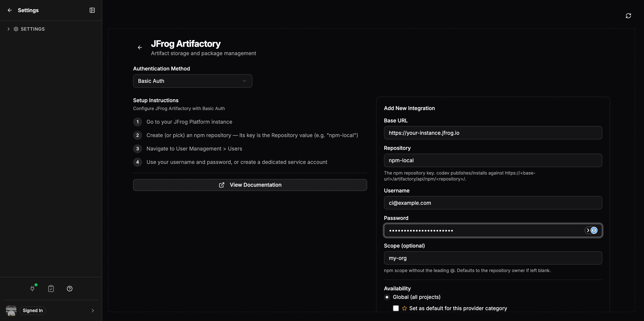Click the View Documentation button
This screenshot has height=321, width=644.
click(250, 185)
